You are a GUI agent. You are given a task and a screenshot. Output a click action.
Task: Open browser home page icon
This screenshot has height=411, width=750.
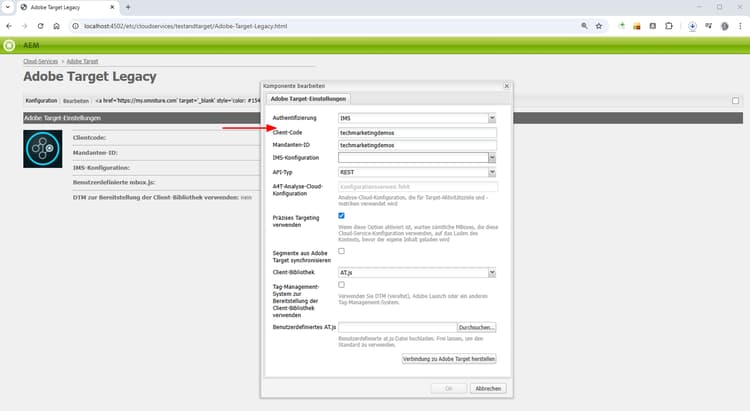click(56, 26)
